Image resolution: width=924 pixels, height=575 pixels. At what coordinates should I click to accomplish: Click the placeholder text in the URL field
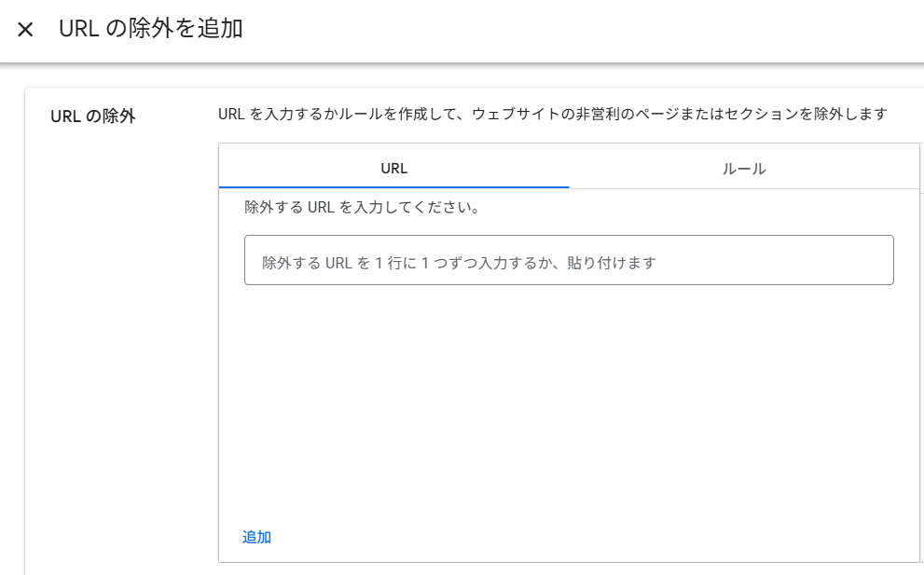click(459, 263)
